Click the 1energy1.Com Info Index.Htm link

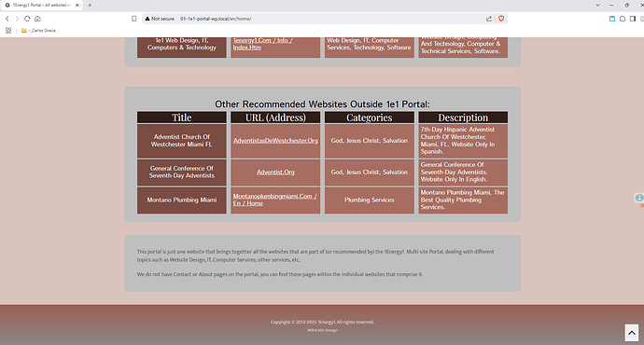[263, 44]
